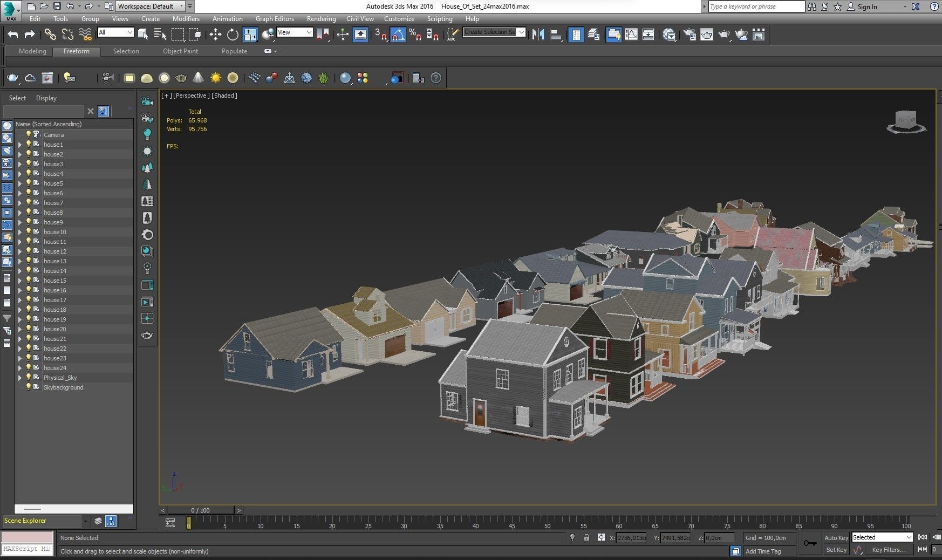Open the Graph Editors menu
This screenshot has width=942, height=560.
pos(275,18)
